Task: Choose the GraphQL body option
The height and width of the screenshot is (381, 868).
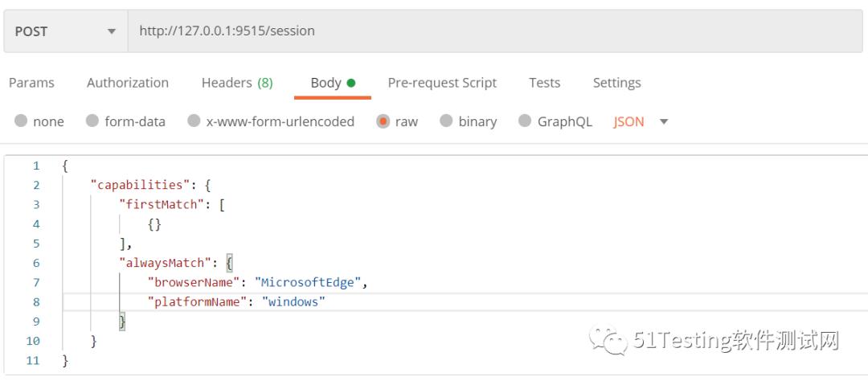Action: [x=525, y=121]
